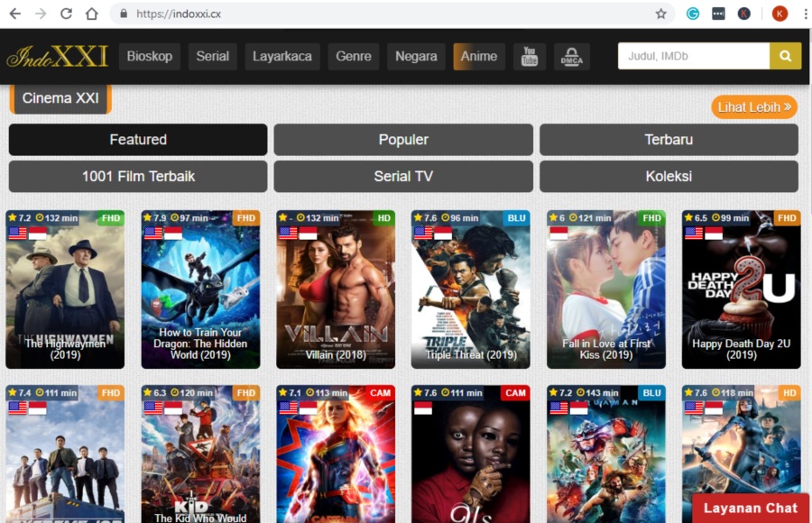Open Fall in Love at First Kiss poster
This screenshot has height=523, width=812.
tap(606, 289)
